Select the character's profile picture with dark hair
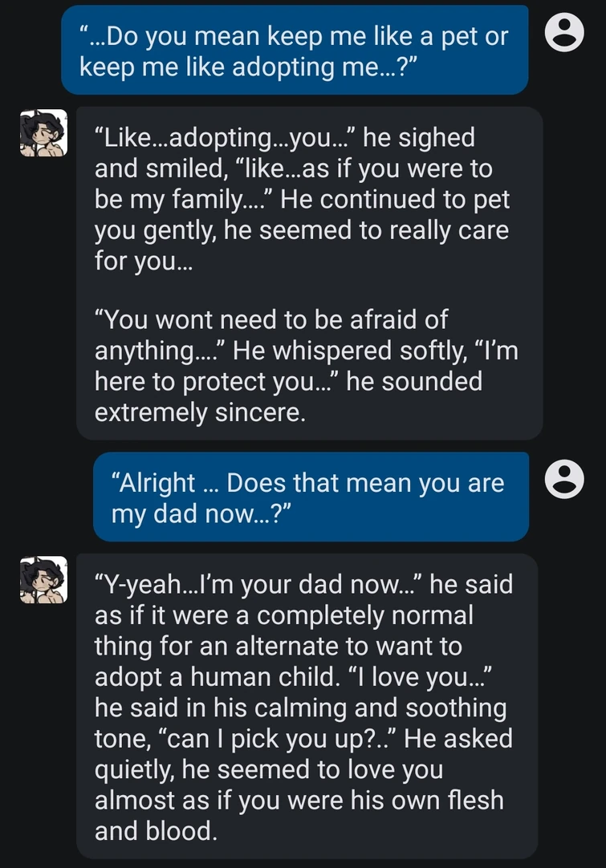This screenshot has height=868, width=606. [43, 135]
